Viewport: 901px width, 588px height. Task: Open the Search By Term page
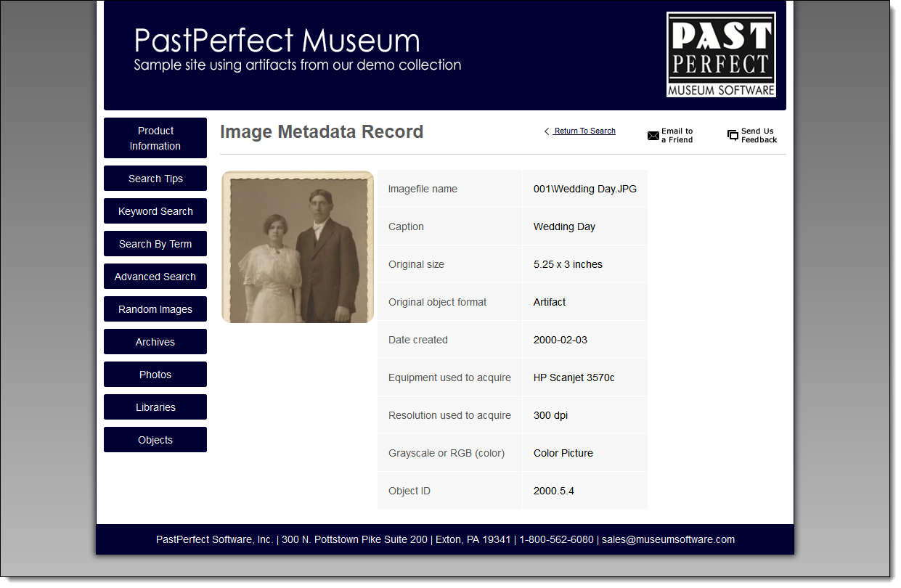[x=155, y=243]
